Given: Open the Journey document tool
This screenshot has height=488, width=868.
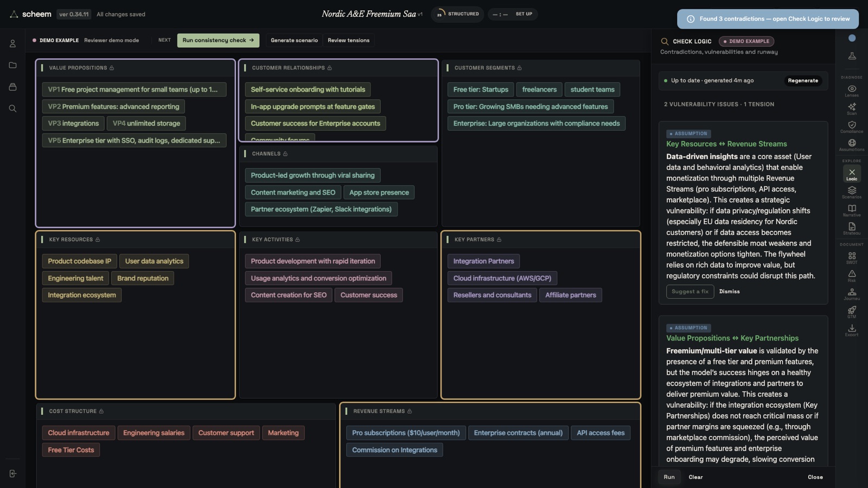Looking at the screenshot, I should coord(852,294).
